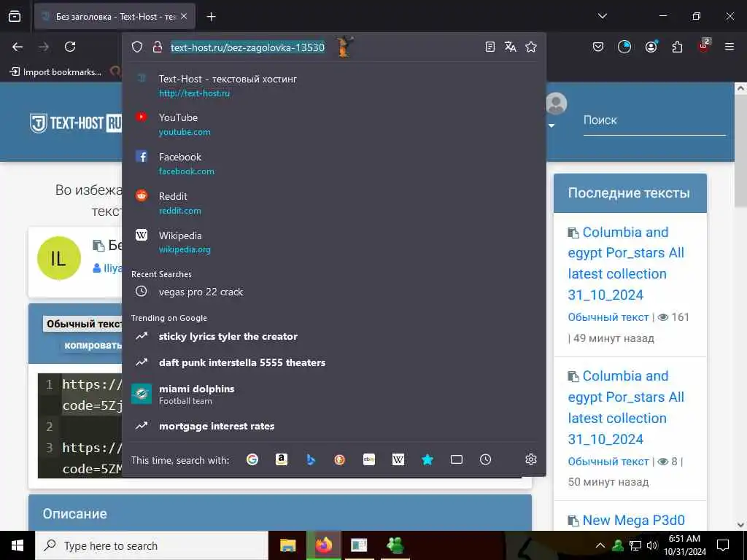Click the Firefox taskbar icon
Screen dimensions: 747x560
[323, 545]
